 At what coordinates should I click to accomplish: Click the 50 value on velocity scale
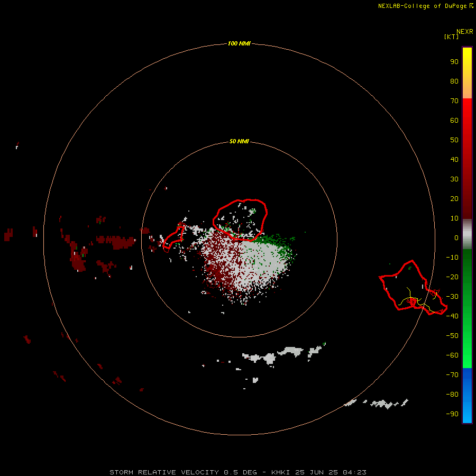[x=454, y=140]
